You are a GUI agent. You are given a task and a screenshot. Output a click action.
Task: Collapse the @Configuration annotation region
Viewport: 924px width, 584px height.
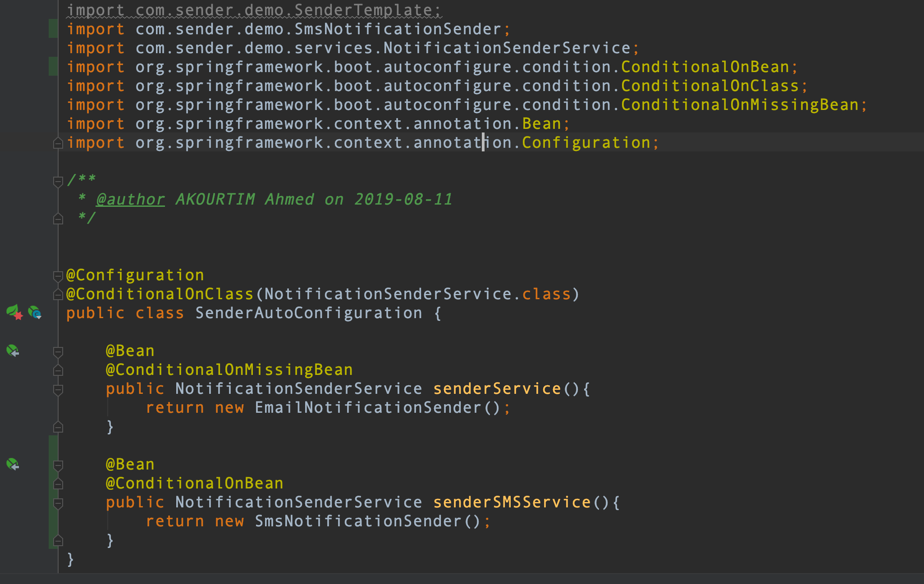click(58, 275)
